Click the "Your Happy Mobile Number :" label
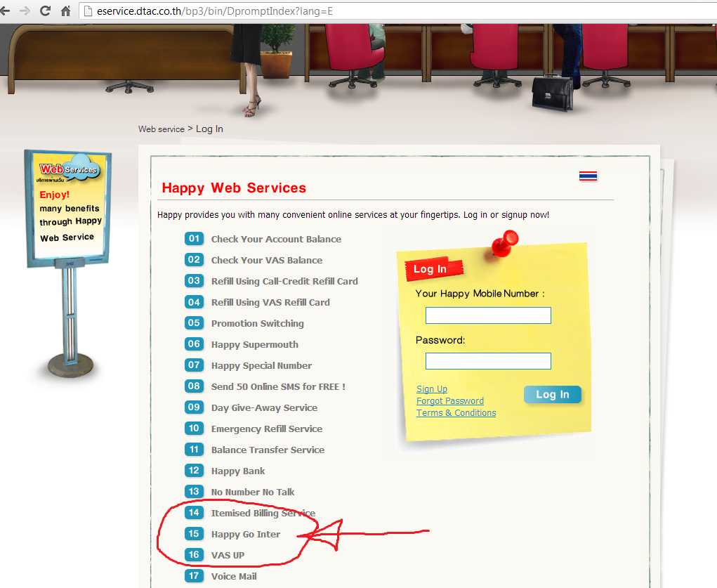 click(x=480, y=294)
